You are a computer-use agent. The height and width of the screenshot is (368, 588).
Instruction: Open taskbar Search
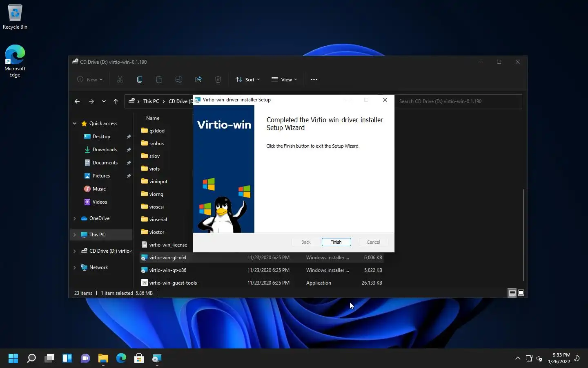pyautogui.click(x=31, y=359)
